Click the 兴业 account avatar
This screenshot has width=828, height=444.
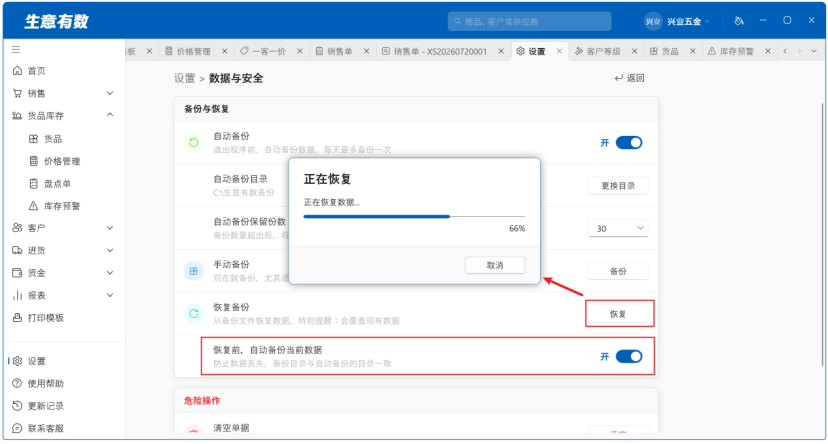[x=653, y=22]
